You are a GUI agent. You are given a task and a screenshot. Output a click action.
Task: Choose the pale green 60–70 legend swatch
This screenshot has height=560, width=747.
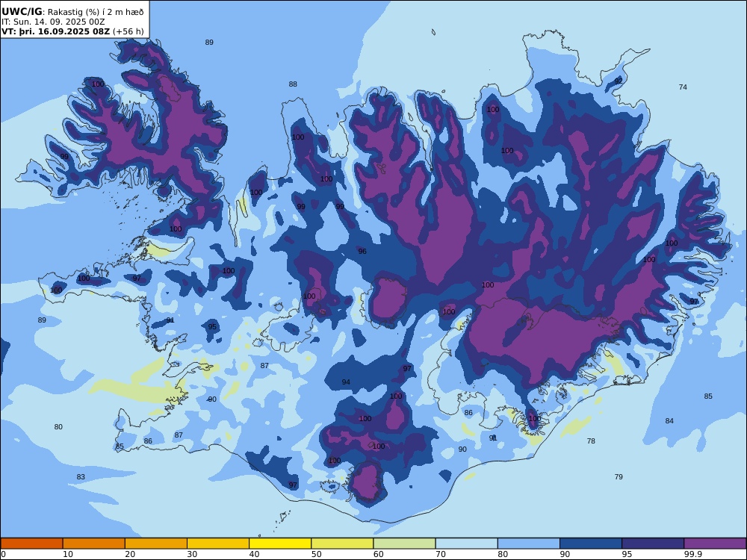coord(404,544)
